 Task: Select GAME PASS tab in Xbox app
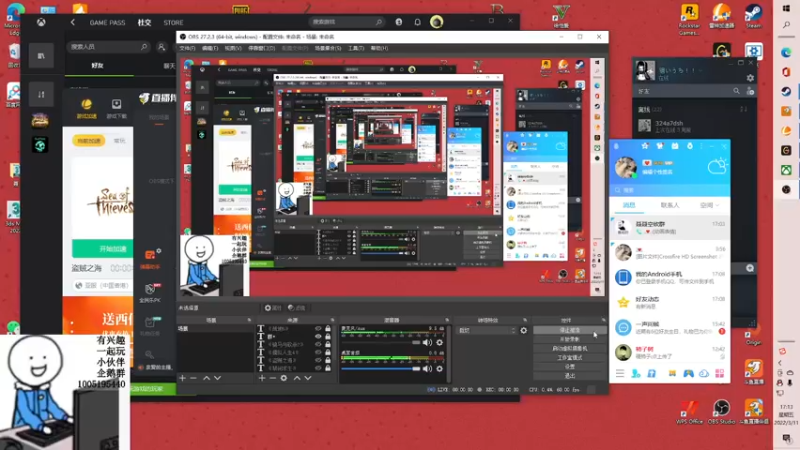[107, 22]
